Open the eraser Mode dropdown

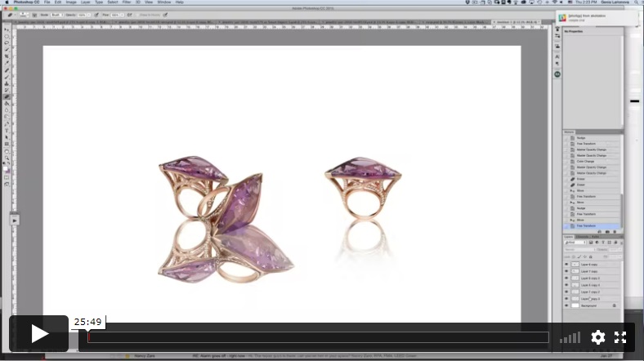pos(56,15)
